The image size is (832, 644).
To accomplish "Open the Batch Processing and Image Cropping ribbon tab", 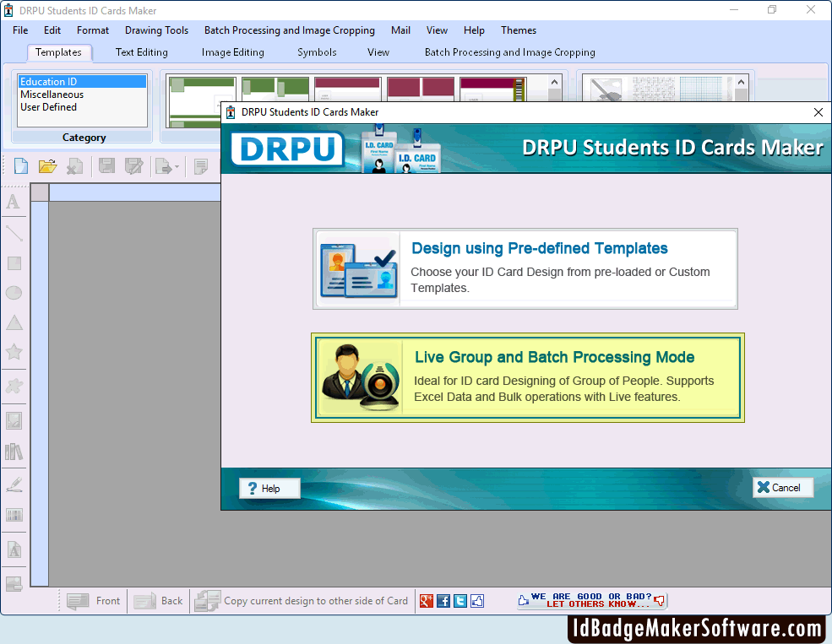I will point(510,52).
